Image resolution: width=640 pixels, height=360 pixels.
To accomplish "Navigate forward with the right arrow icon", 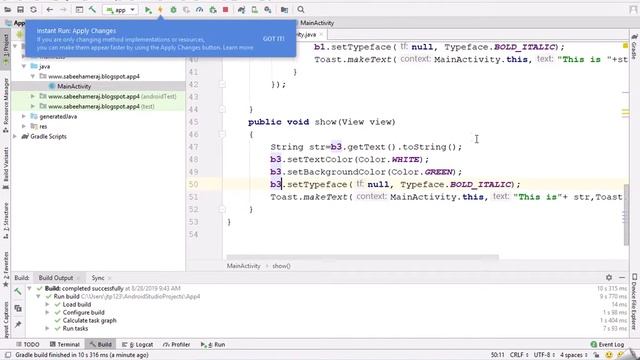I will pyautogui.click(x=63, y=9).
